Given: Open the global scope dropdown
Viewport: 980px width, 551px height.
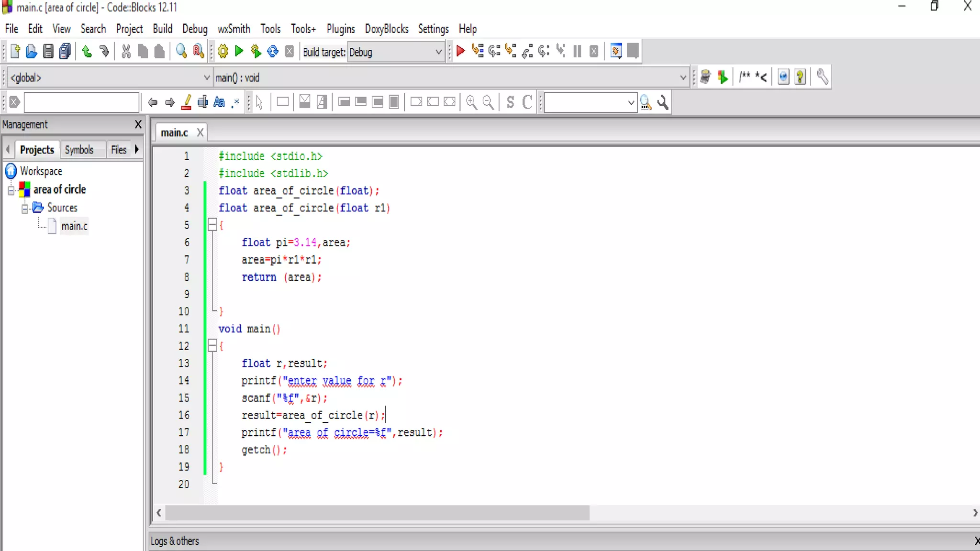Looking at the screenshot, I should [207, 77].
